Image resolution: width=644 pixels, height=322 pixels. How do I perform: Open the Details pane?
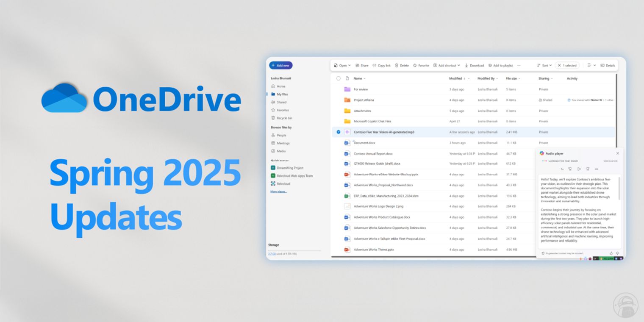click(x=608, y=66)
